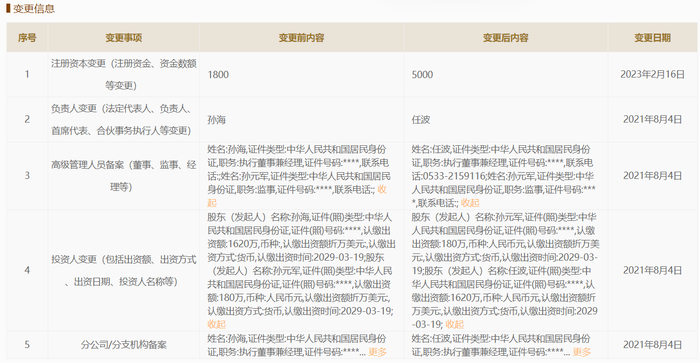
Task: Select the sequence number 5 cell
Action: (27, 345)
